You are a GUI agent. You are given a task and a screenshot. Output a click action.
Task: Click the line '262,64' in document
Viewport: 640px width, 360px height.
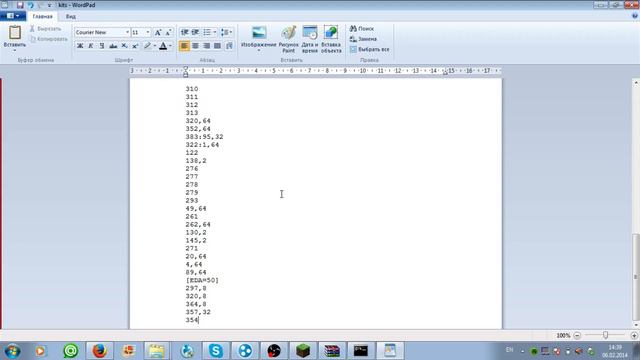coord(198,224)
